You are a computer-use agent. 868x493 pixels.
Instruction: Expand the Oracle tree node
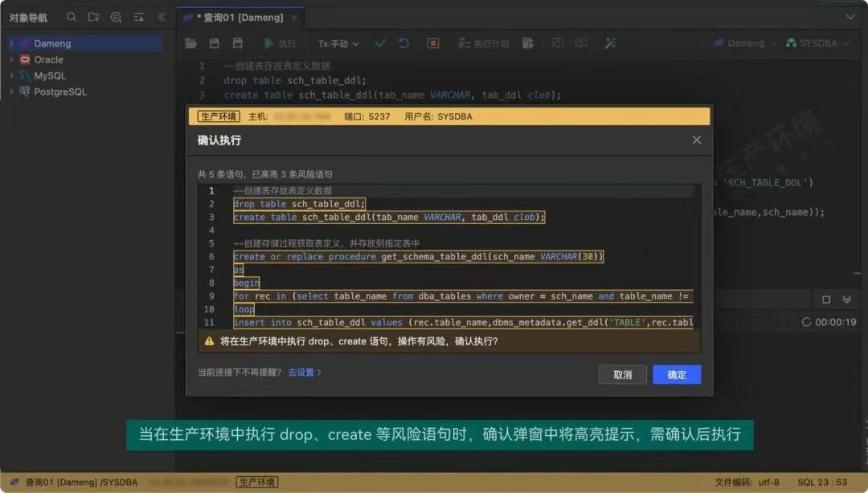pos(11,59)
